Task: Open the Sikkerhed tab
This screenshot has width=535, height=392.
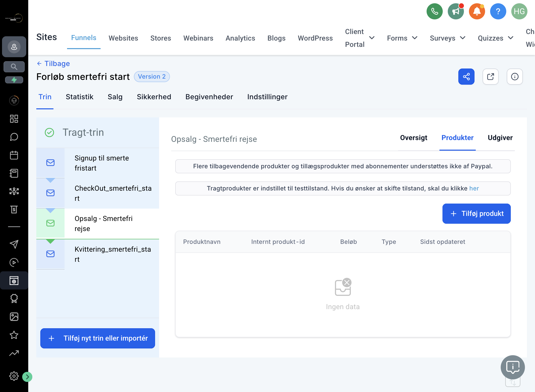Action: pyautogui.click(x=154, y=97)
